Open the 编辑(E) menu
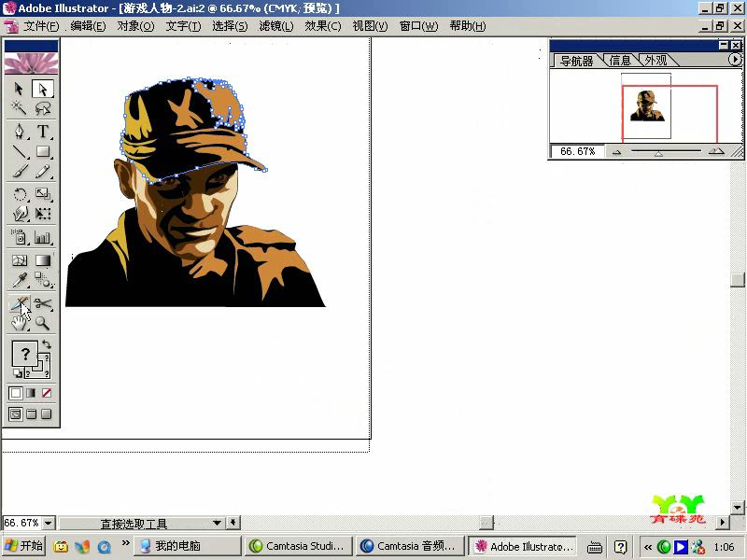 [x=88, y=26]
